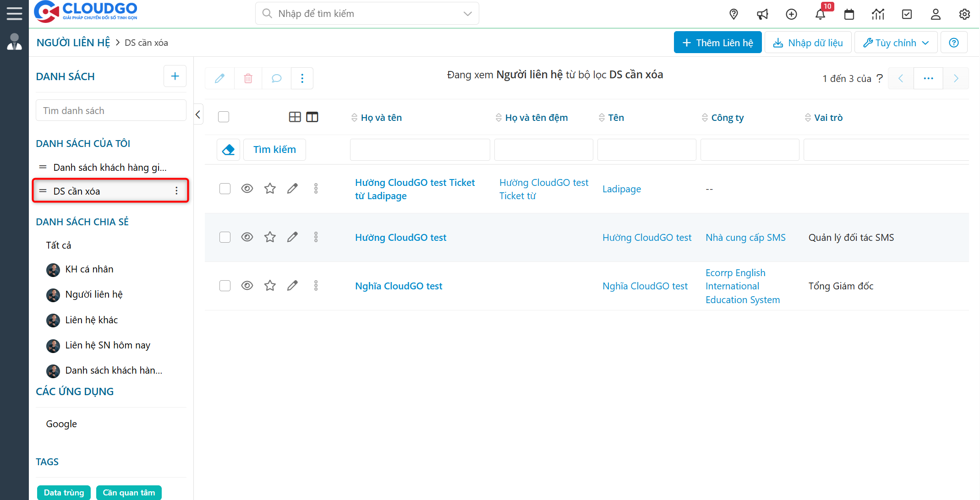The image size is (980, 500).
Task: Tick checkbox for Hường CloudGO test row
Action: point(224,237)
